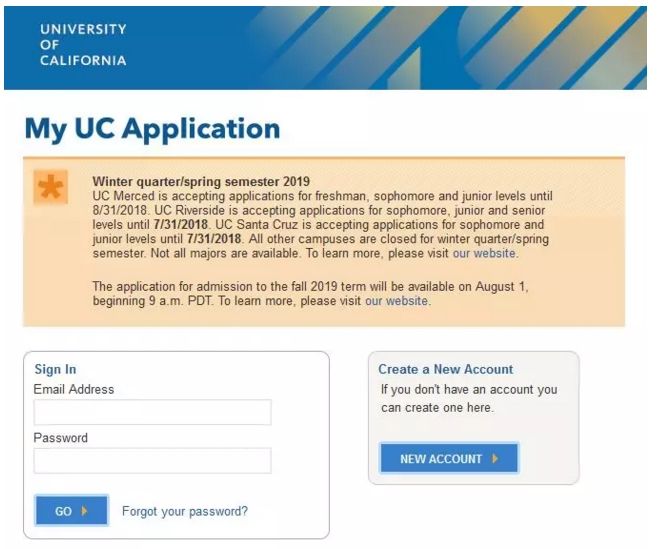Open 'our website' link in winter quarter paragraph
Screen dimensions: 657x549
coord(484,254)
